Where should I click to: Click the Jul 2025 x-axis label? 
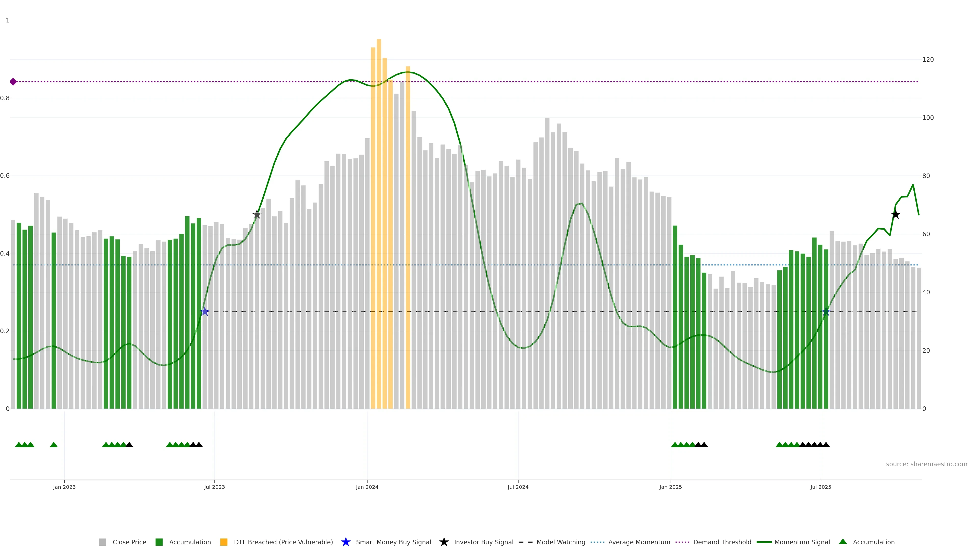coord(820,487)
